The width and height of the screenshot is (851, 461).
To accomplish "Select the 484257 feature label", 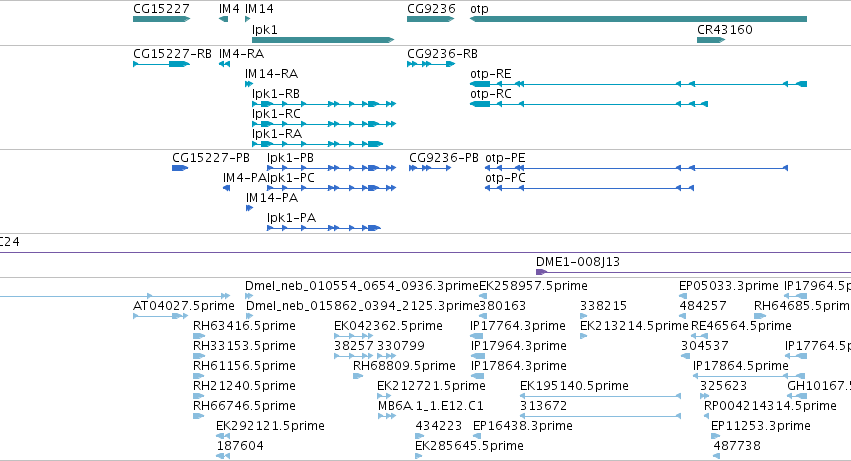I will tap(702, 306).
